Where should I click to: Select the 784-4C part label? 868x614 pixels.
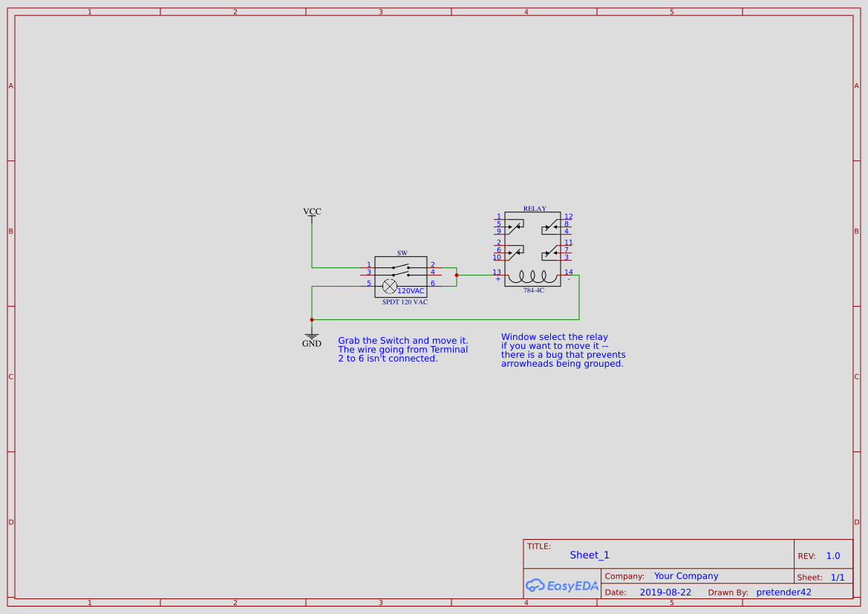[534, 290]
